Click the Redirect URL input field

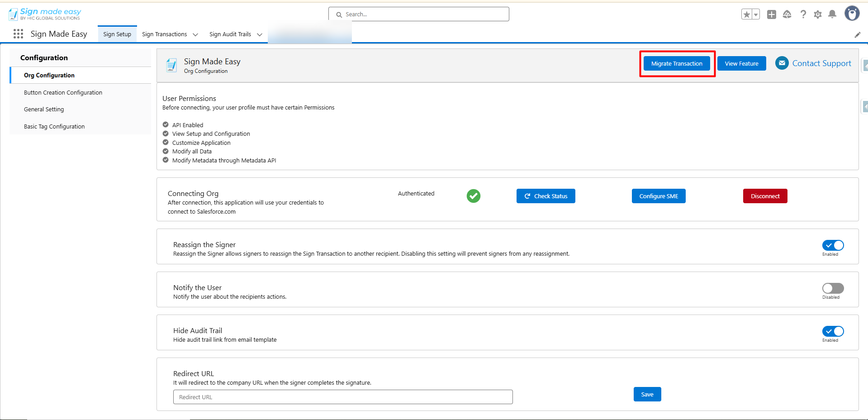342,397
